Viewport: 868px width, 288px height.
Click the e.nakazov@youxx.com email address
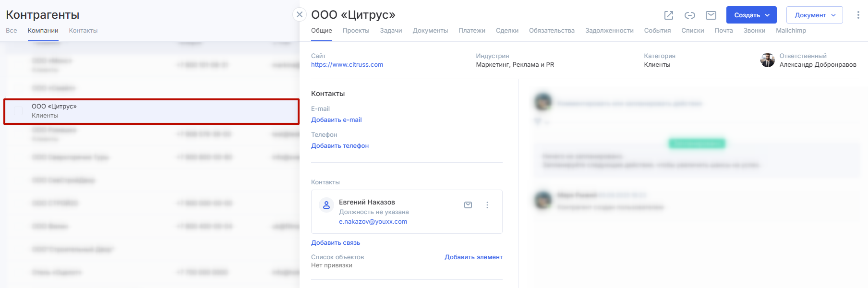[x=373, y=222]
